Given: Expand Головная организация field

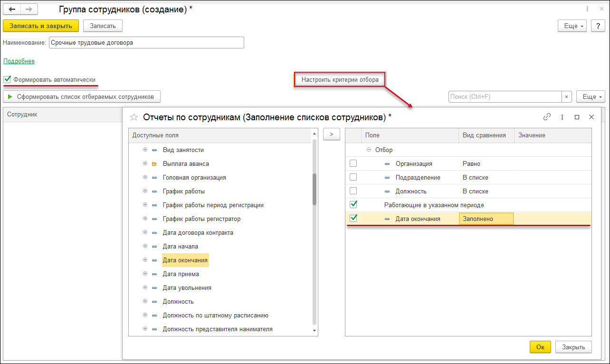Looking at the screenshot, I should tap(145, 178).
